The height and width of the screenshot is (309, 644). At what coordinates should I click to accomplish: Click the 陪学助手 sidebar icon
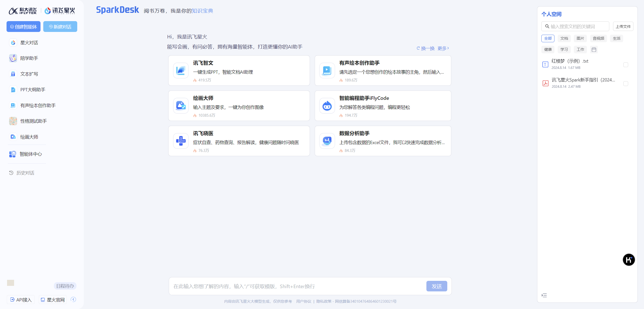click(x=13, y=58)
